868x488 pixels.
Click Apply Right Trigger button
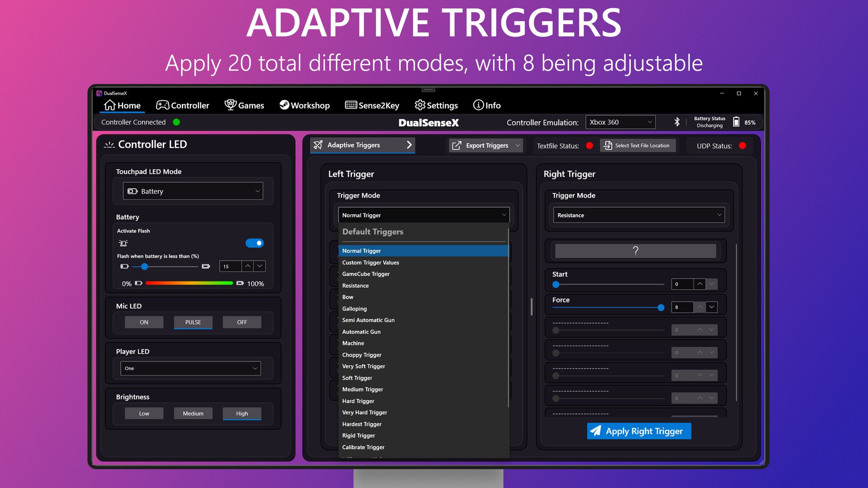coord(638,431)
